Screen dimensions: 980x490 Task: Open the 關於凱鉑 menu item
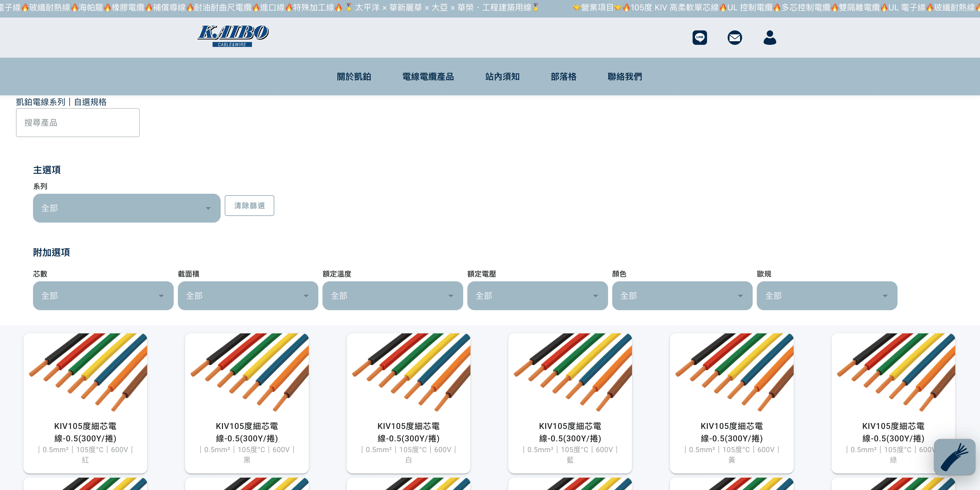[354, 77]
